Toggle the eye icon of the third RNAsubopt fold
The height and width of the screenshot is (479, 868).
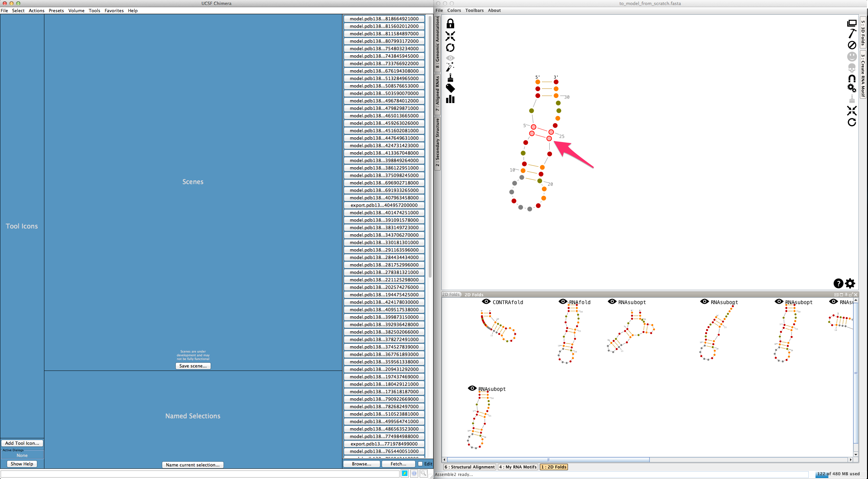click(779, 301)
